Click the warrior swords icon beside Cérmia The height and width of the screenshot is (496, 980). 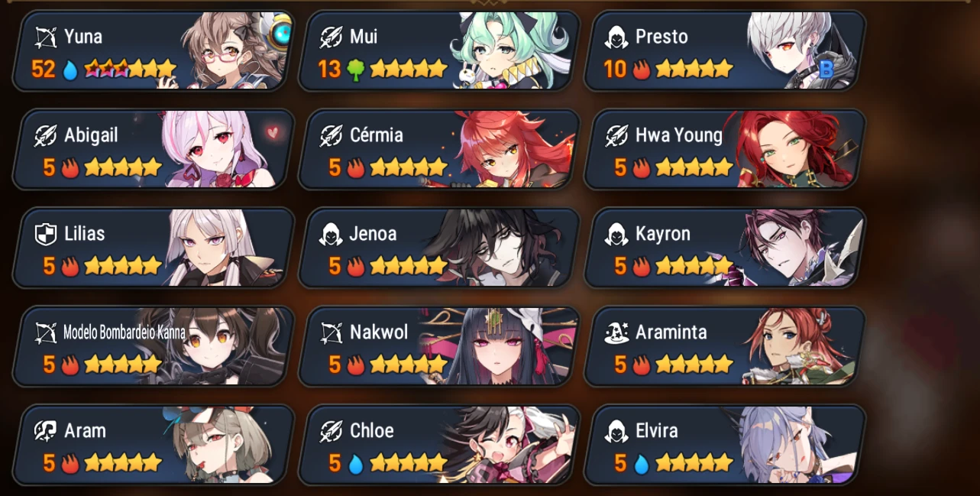[x=332, y=135]
